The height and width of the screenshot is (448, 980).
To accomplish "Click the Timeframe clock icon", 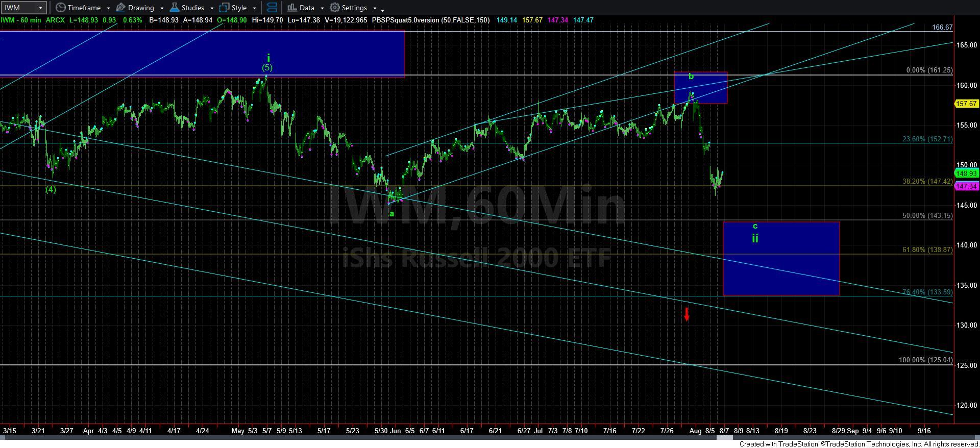I will coord(61,8).
